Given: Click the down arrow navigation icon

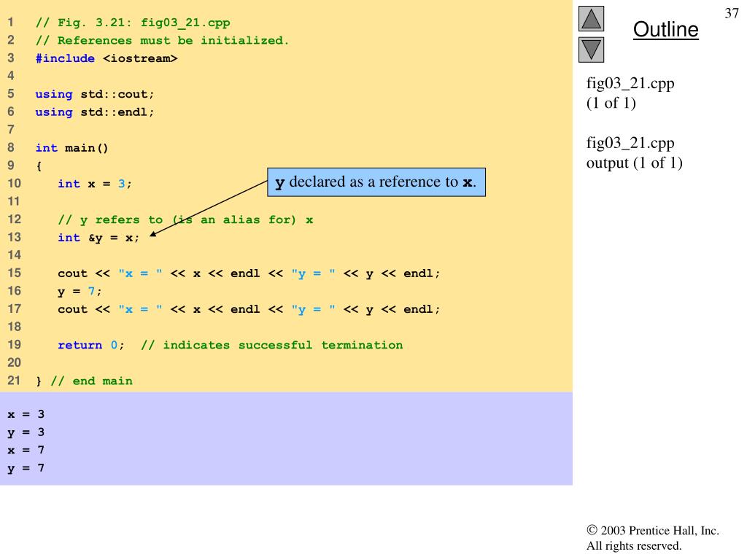Looking at the screenshot, I should (x=591, y=50).
